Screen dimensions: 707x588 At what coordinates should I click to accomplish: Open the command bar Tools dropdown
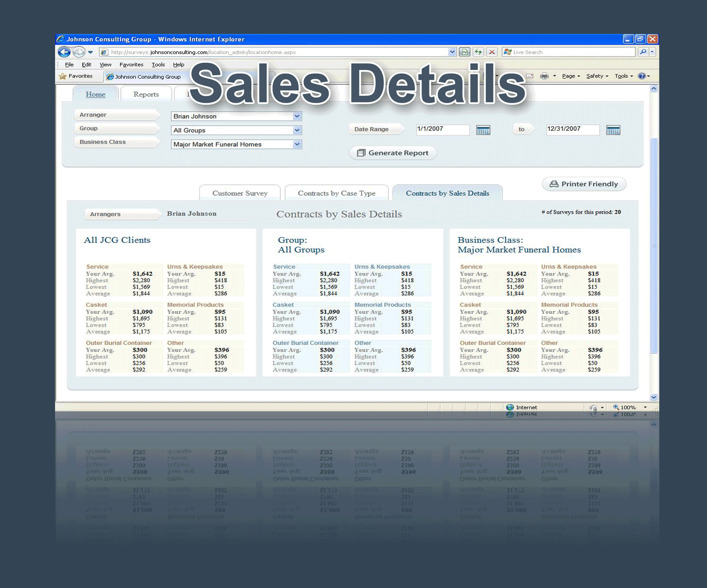click(624, 76)
